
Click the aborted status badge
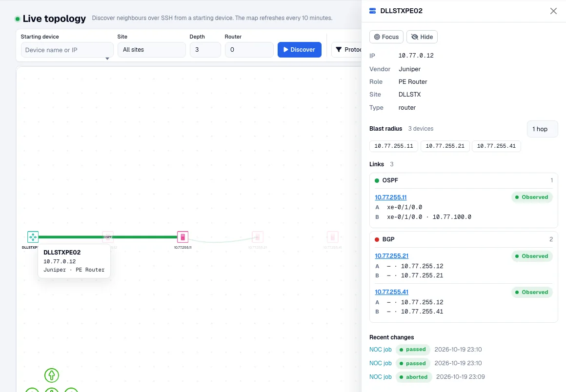(414, 377)
